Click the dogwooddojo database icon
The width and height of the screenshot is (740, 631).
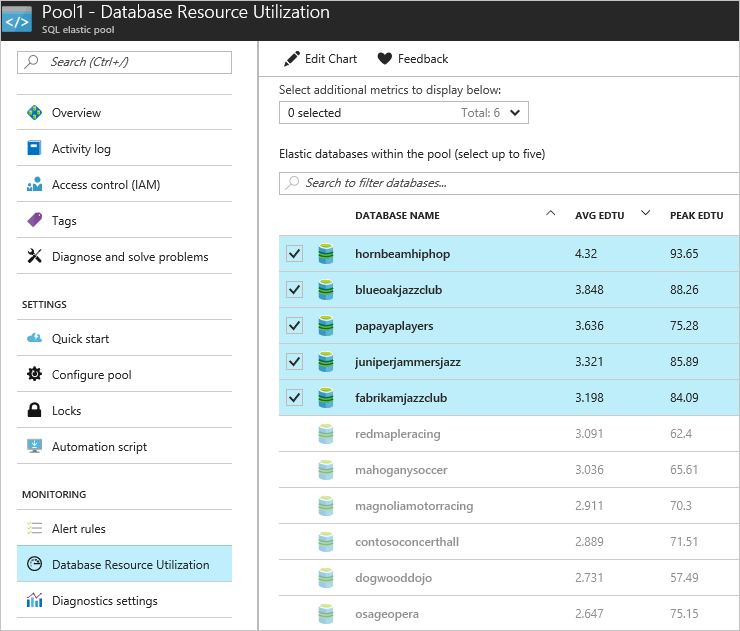click(326, 578)
